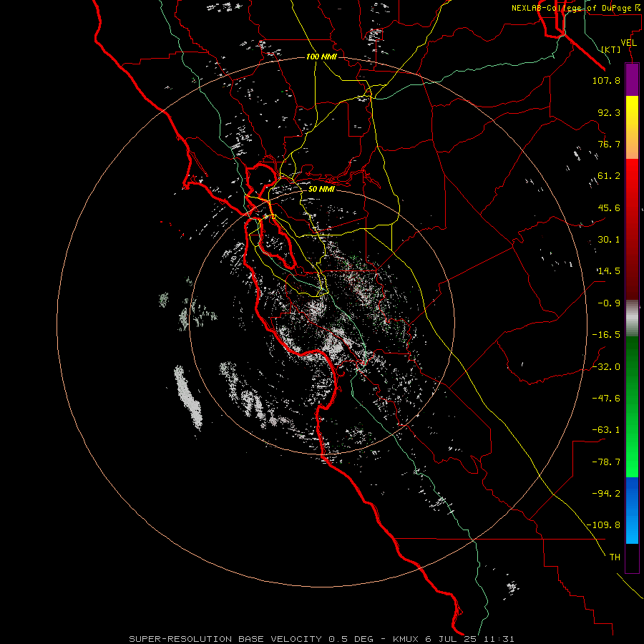Click the gray near-zero segment of the color bar

pyautogui.click(x=632, y=318)
